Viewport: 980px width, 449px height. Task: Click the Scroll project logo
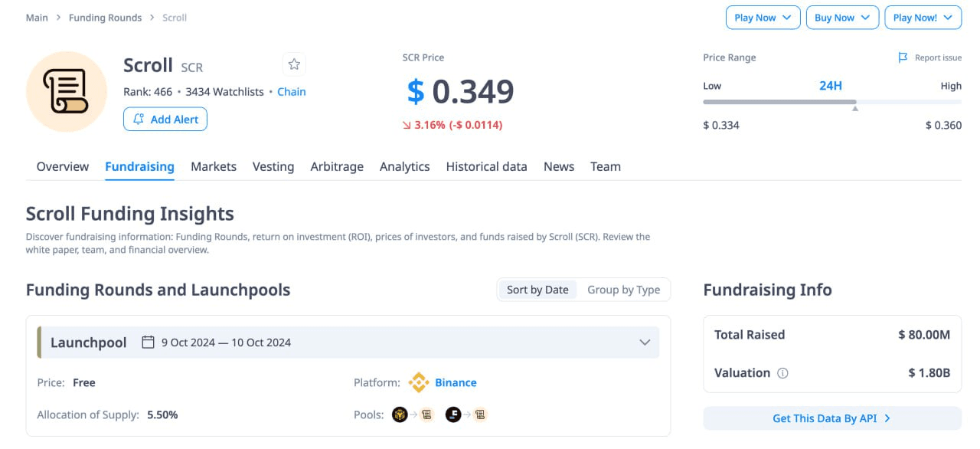click(67, 92)
